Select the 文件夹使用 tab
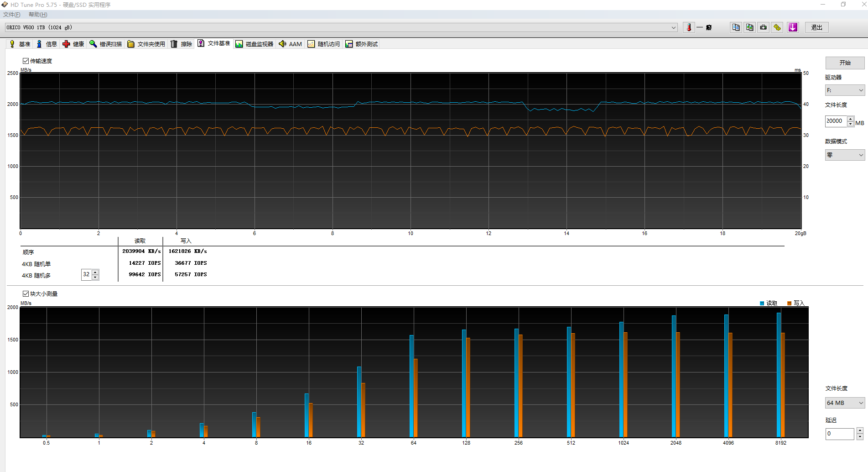This screenshot has width=868, height=472. (146, 44)
